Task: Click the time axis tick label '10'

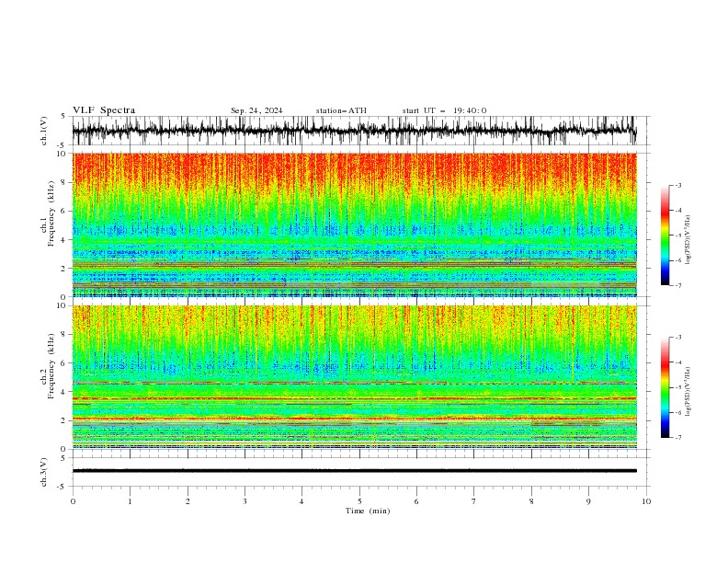Action: coord(646,501)
